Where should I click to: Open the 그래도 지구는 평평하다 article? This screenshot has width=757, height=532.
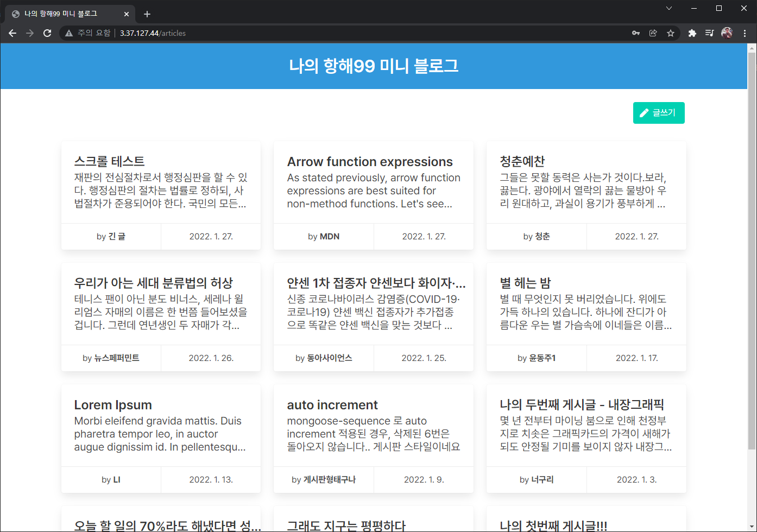[x=346, y=525]
